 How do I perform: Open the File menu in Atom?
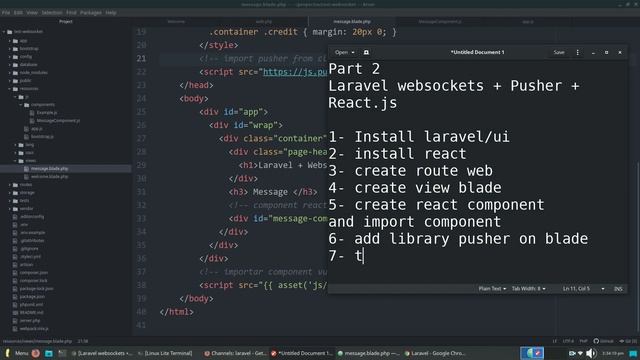[x=6, y=13]
